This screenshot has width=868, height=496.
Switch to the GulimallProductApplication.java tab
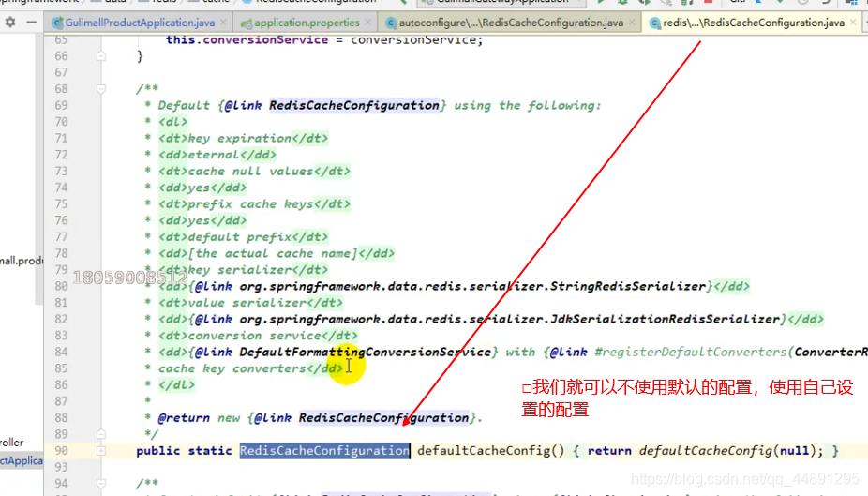click(140, 23)
